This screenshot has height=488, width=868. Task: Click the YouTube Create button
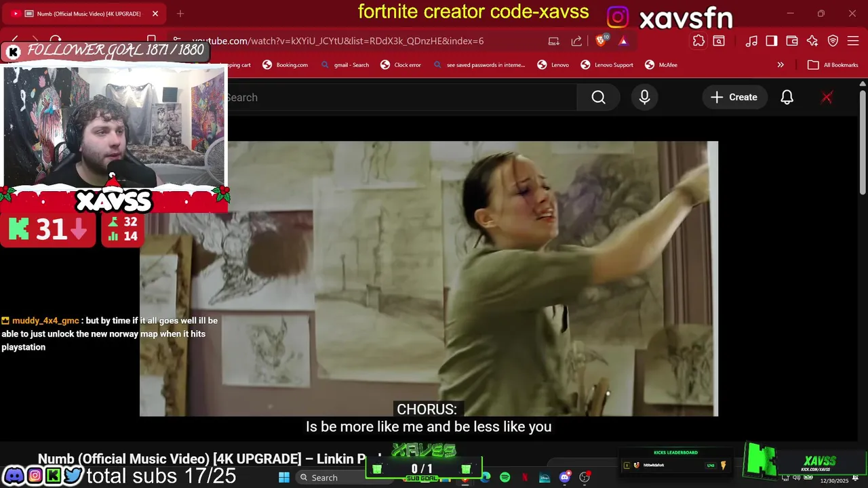click(x=734, y=98)
